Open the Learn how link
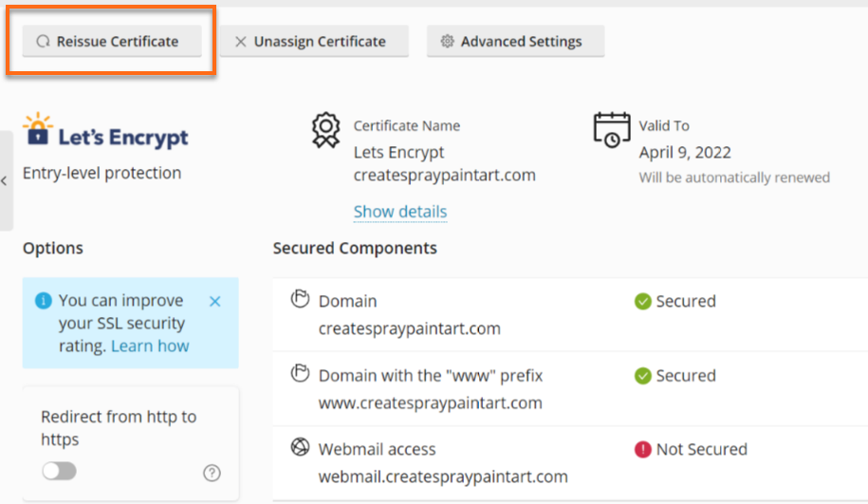This screenshot has height=504, width=868. (x=150, y=346)
